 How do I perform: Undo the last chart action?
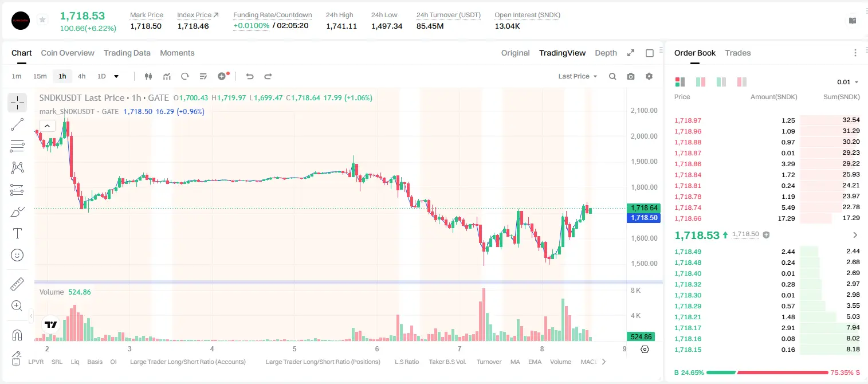point(249,76)
